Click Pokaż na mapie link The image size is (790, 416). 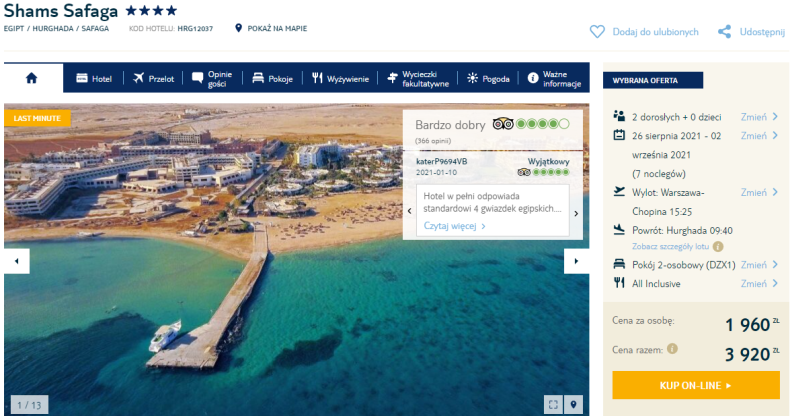277,29
